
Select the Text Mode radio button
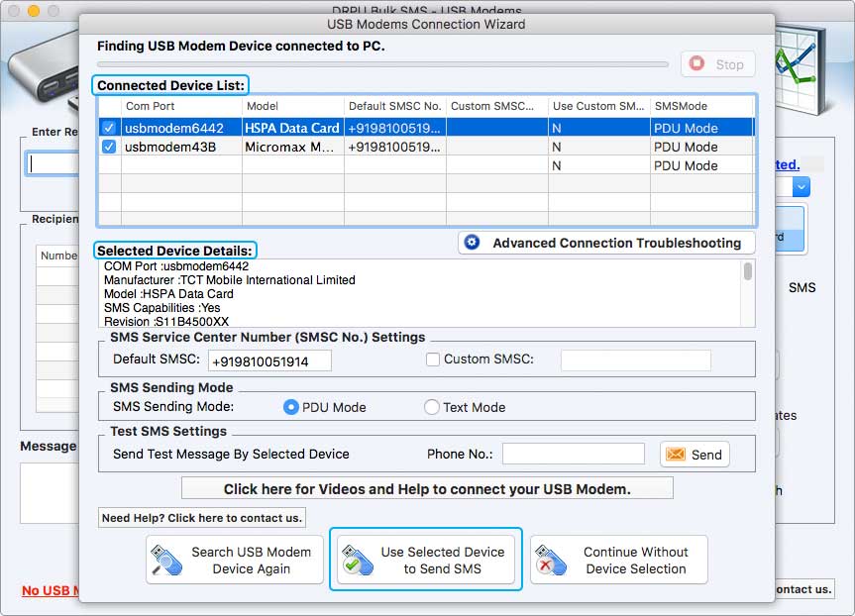point(431,407)
